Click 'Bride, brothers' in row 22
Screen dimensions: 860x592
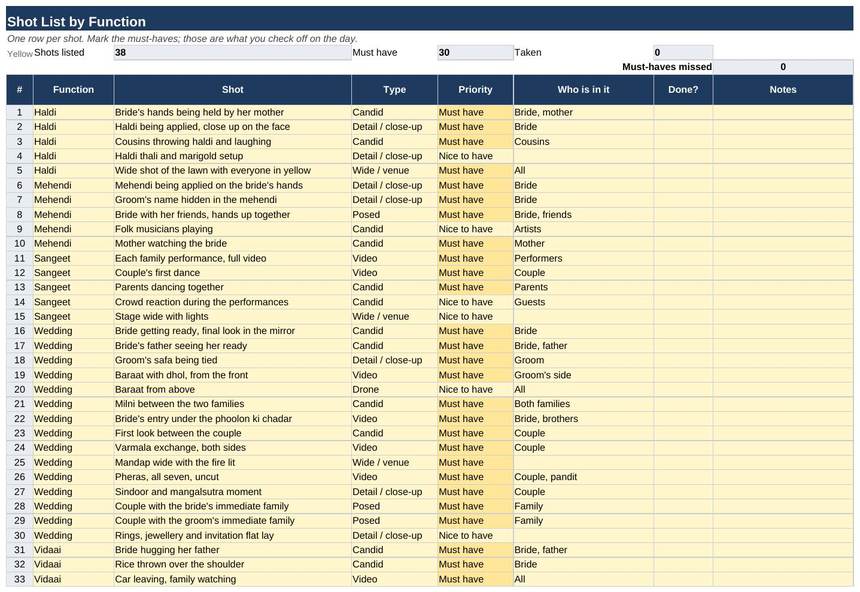(x=583, y=419)
